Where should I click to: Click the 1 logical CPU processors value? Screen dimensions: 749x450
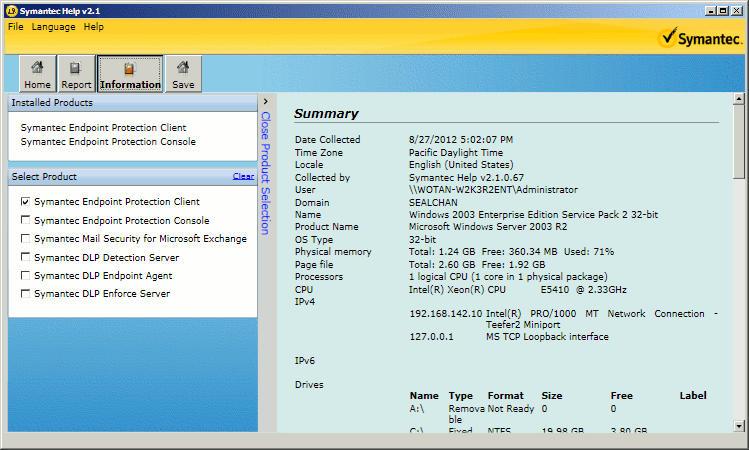508,277
